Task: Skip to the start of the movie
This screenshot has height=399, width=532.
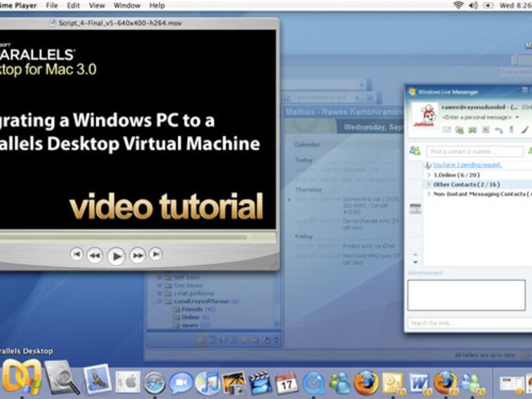Action: coord(77,255)
